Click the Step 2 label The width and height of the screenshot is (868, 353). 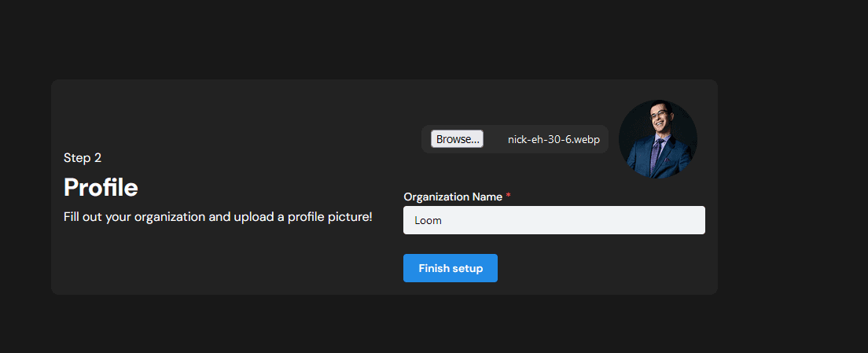click(83, 158)
